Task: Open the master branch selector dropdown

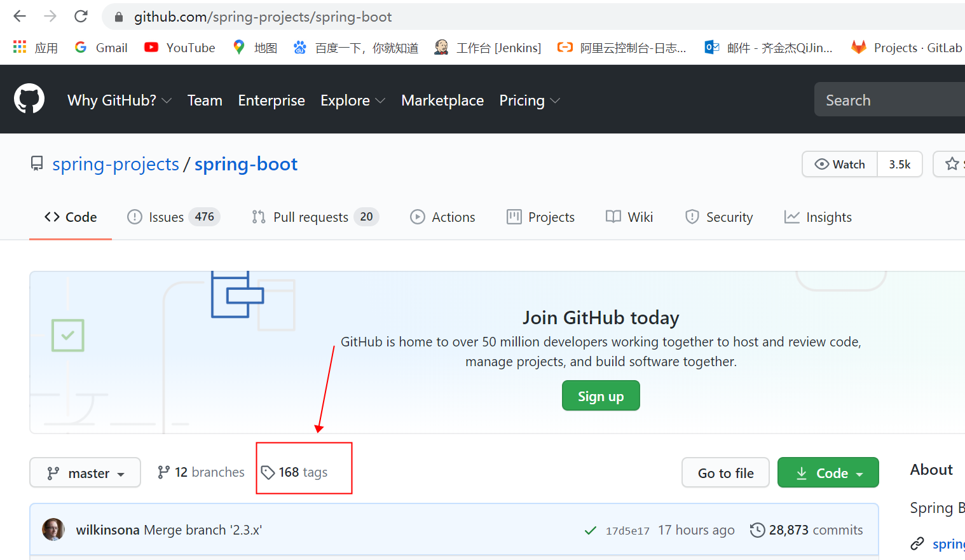Action: (85, 472)
